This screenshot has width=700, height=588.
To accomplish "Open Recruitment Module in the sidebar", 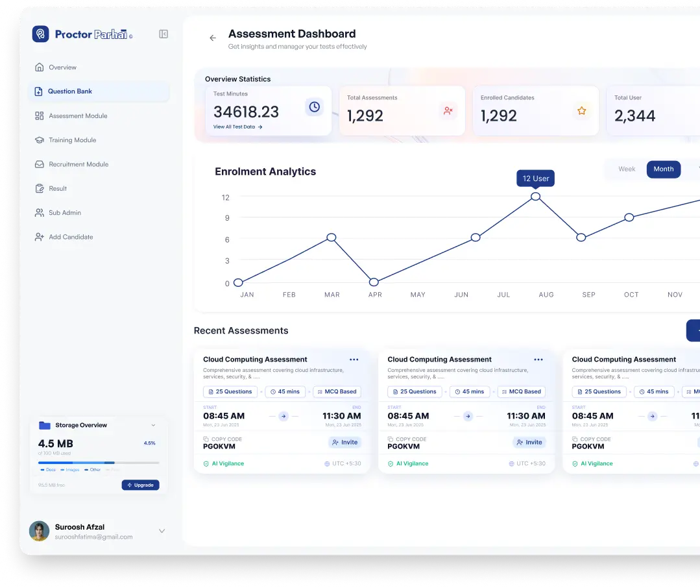I will click(99, 164).
